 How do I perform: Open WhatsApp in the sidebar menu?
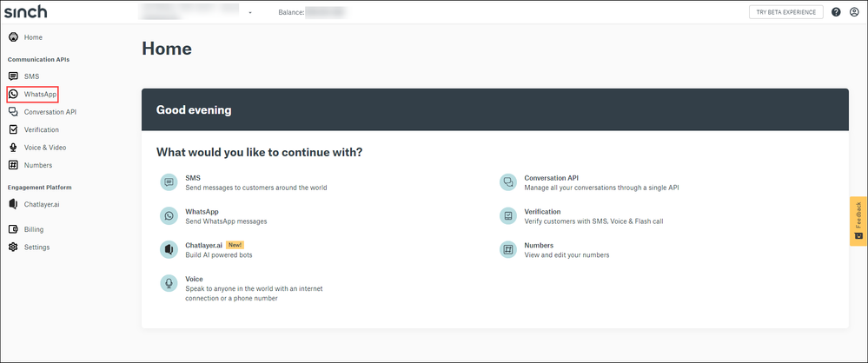point(40,94)
